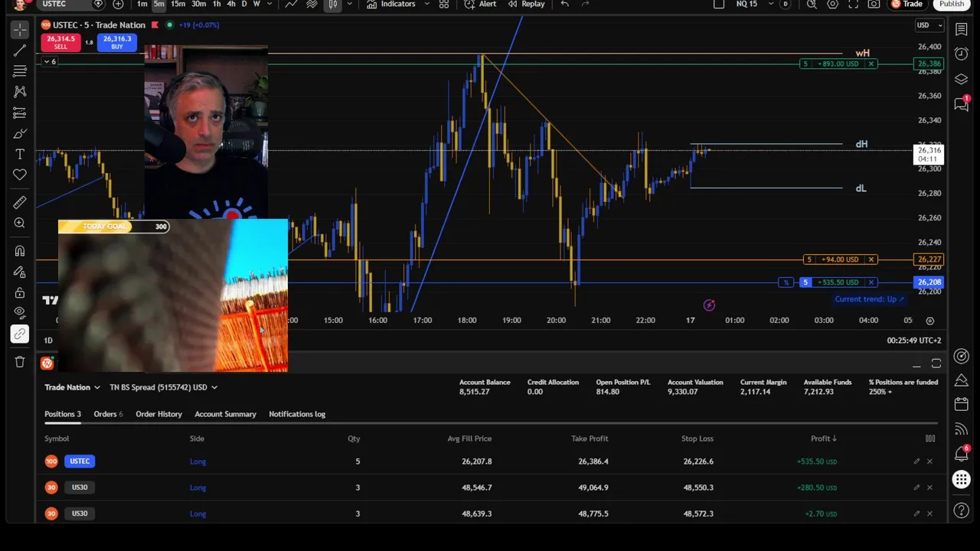The image size is (980, 551).
Task: Expand the TN BS Spread account dropdown
Action: (163, 387)
